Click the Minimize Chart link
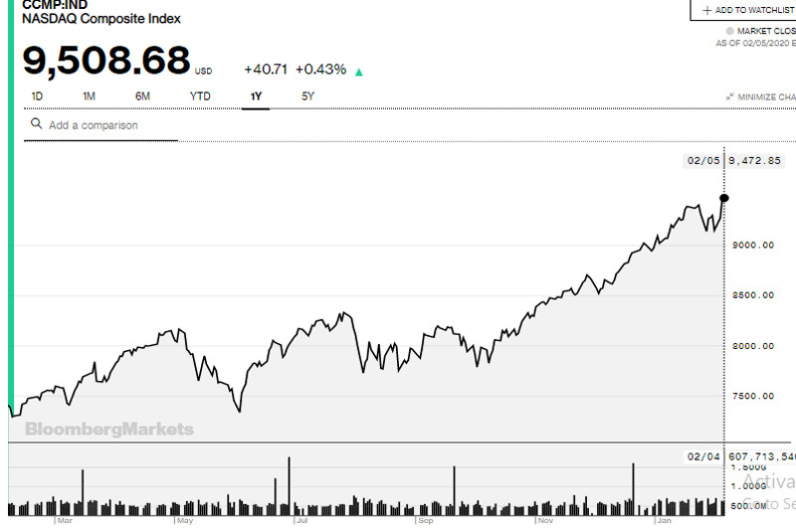Screen dimensions: 796x532 (767, 97)
